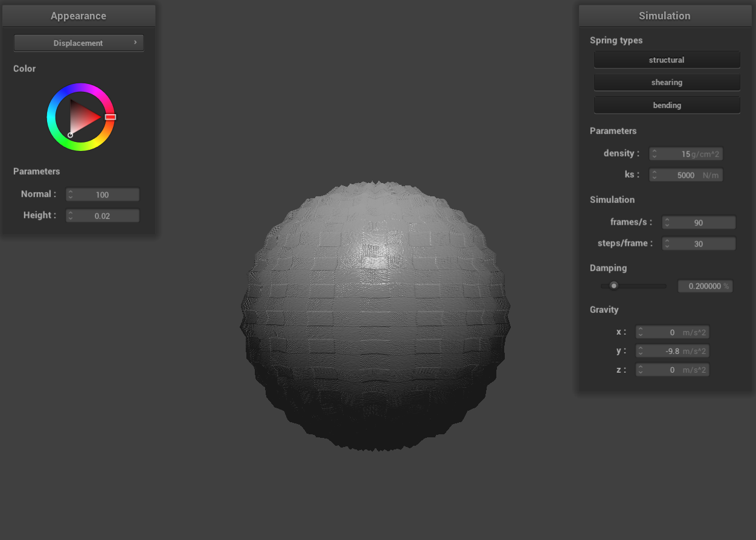Screen dimensions: 756x540
Task: Click the Simulation panel title bar
Action: pos(664,16)
